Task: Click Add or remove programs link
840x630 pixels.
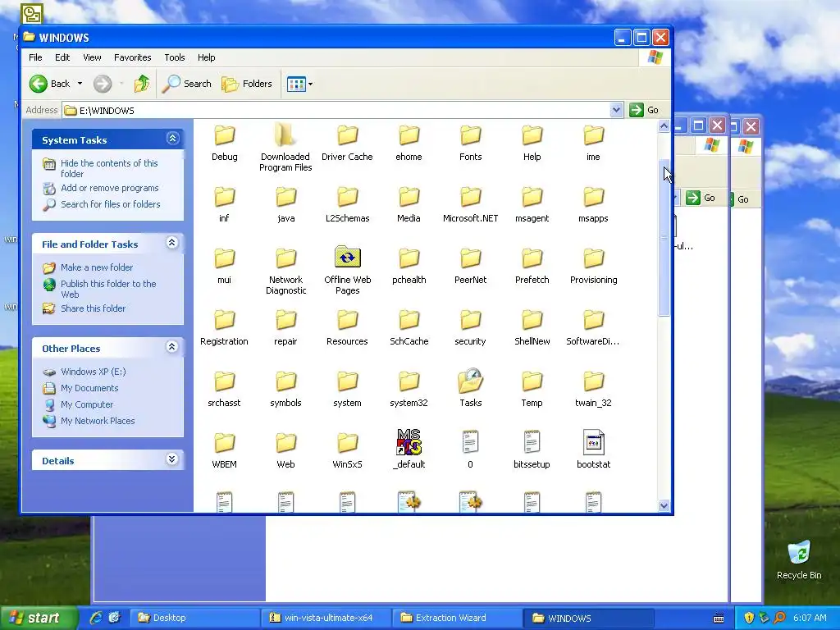Action: point(109,188)
